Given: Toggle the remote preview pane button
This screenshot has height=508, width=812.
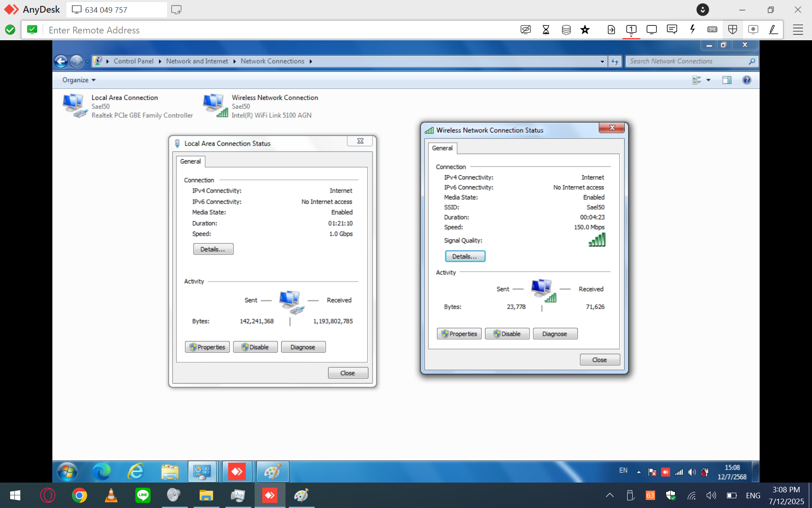Looking at the screenshot, I should click(727, 80).
